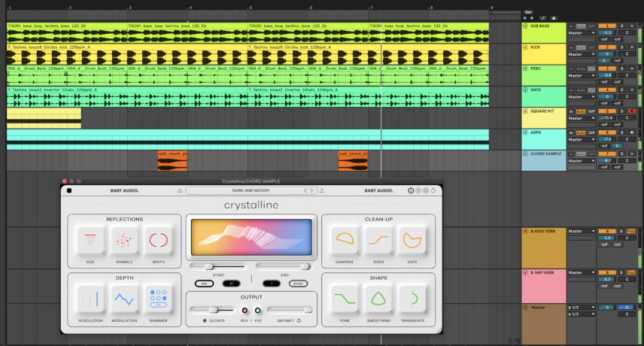Set SQUARE HIT monitor to Auto

(581, 111)
